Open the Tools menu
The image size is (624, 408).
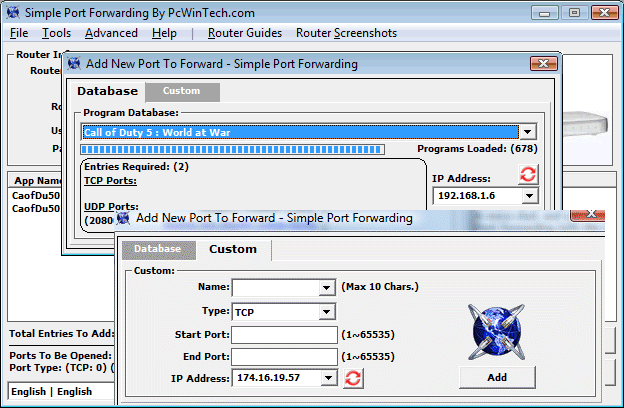pyautogui.click(x=57, y=33)
